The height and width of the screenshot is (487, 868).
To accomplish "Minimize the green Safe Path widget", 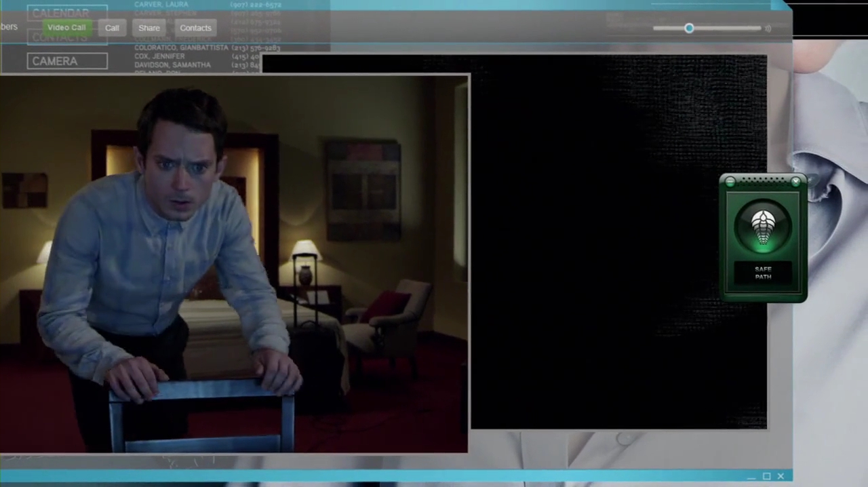I will (730, 181).
